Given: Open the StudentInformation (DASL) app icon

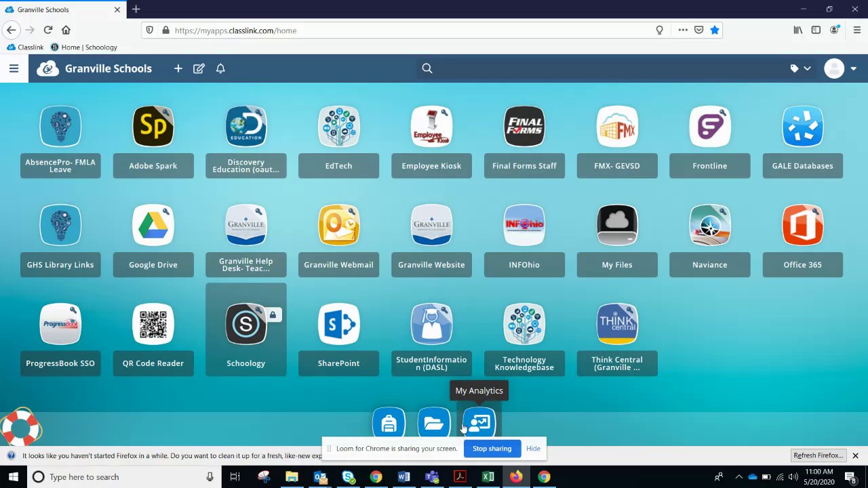Looking at the screenshot, I should point(431,324).
